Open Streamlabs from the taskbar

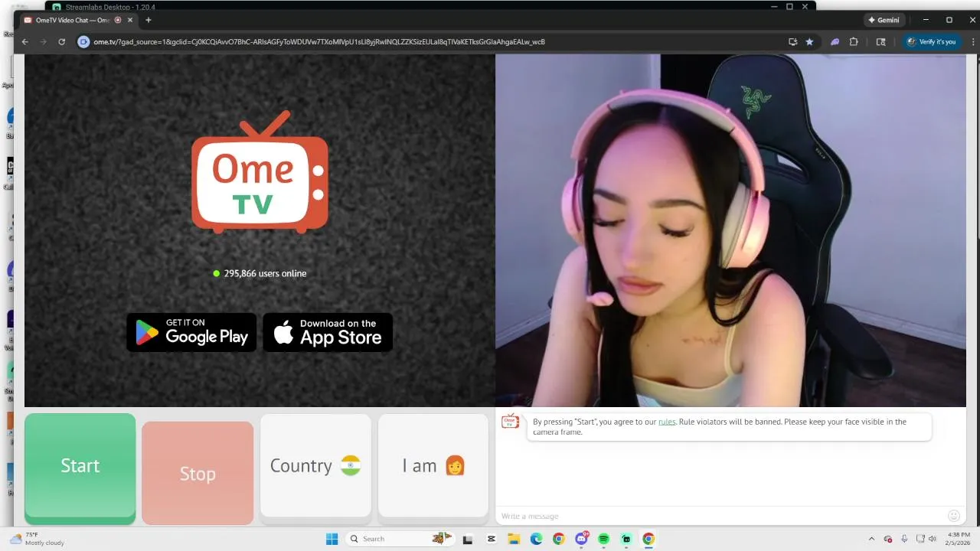point(626,539)
